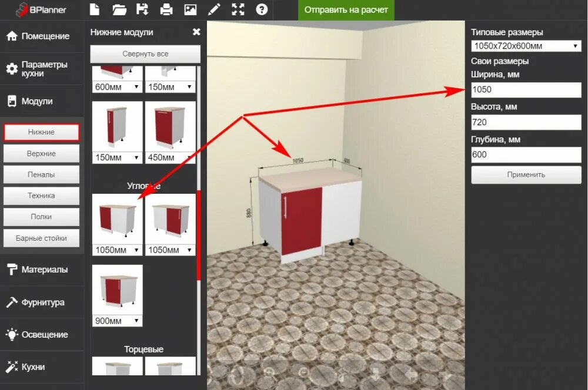Screen dimensions: 588x390
Task: Close the Нижние модули panel
Action: [196, 32]
